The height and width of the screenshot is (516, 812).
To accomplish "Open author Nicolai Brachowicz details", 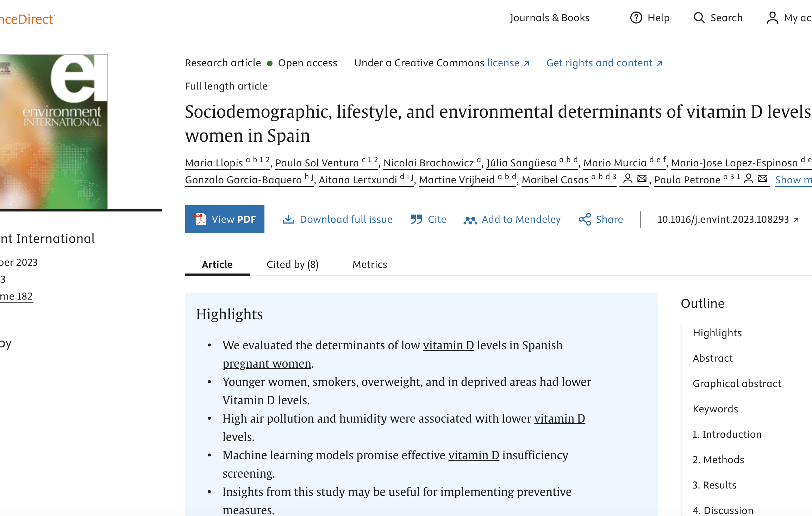I will click(432, 162).
